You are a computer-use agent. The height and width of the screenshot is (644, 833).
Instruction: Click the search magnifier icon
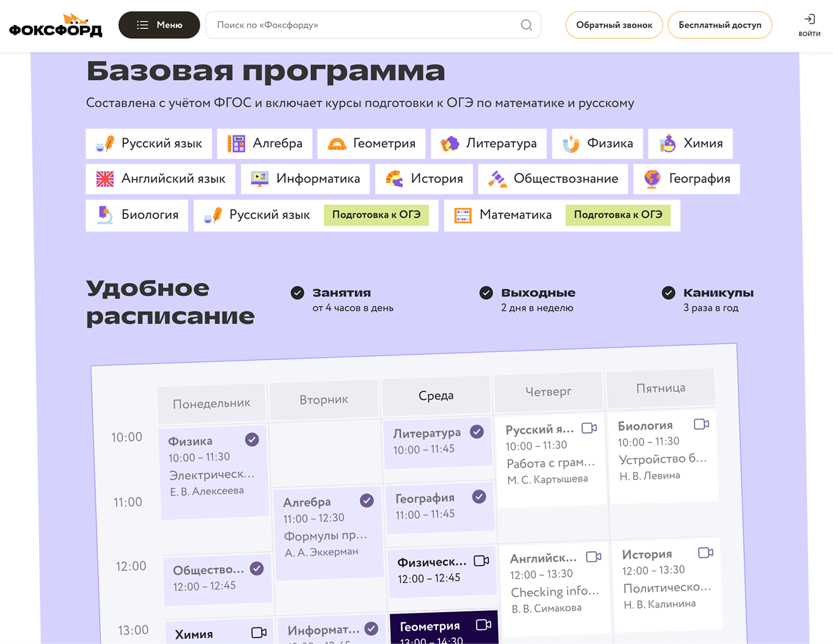(x=526, y=25)
